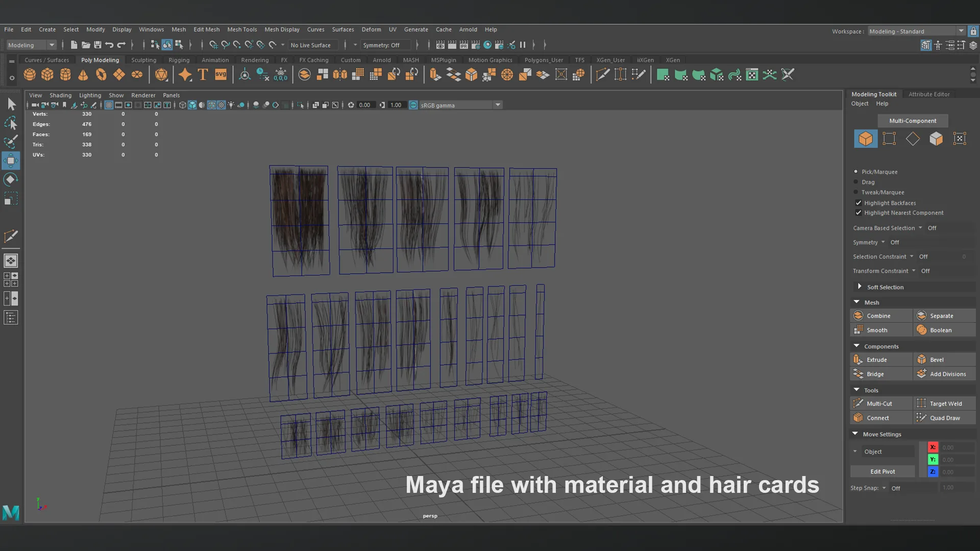Click the Quad Draw tool
The width and height of the screenshot is (980, 551).
pyautogui.click(x=944, y=417)
